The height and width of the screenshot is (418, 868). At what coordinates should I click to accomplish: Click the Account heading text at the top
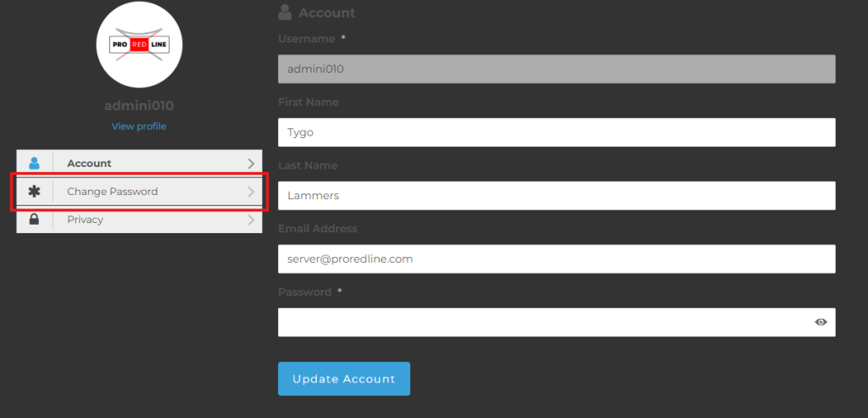[x=326, y=13]
